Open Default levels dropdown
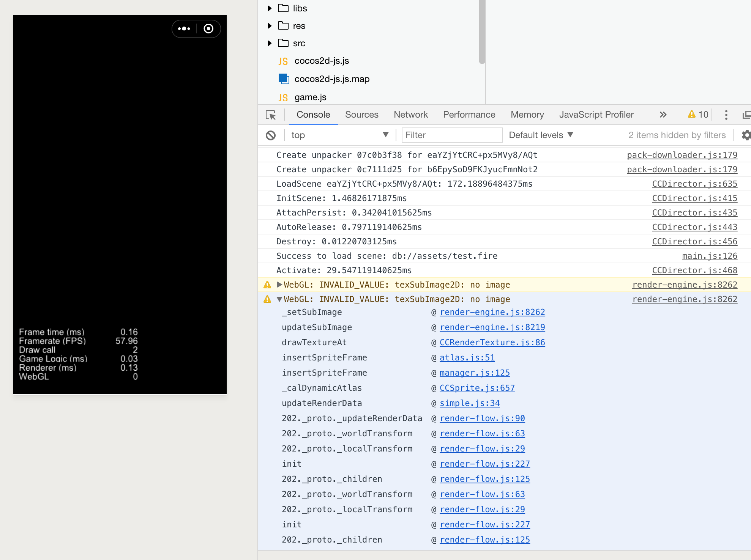The width and height of the screenshot is (751, 560). coord(541,135)
